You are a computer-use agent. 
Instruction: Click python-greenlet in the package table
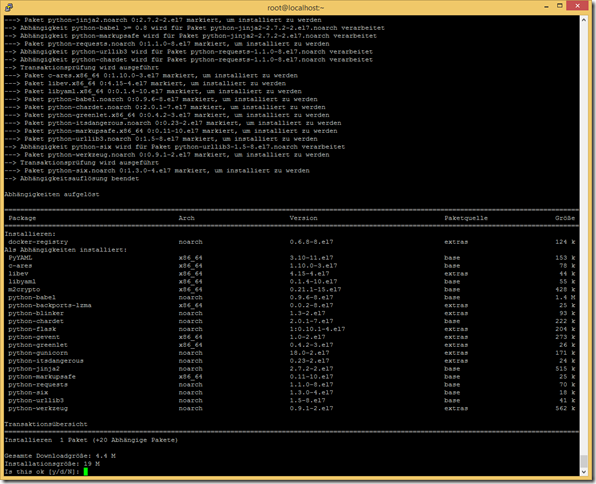click(x=38, y=345)
